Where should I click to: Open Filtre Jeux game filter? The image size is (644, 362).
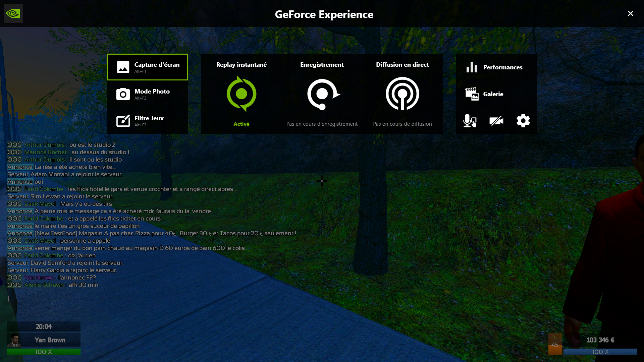[148, 121]
